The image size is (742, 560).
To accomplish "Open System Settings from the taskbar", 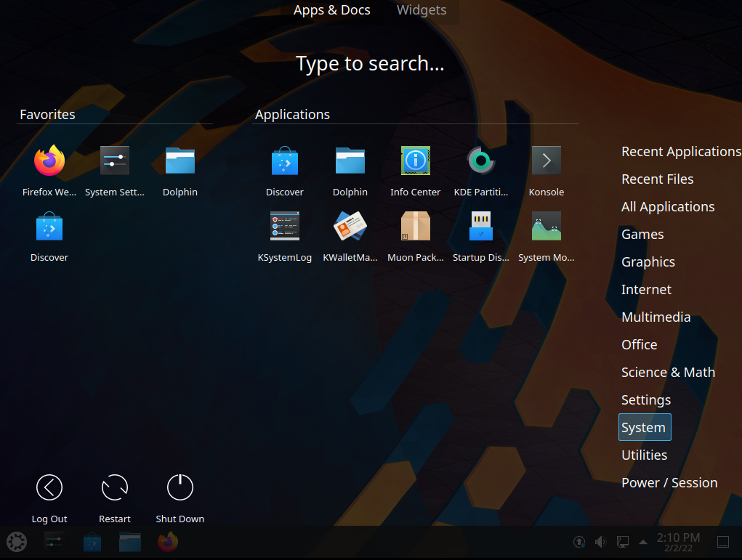I will pos(54,542).
